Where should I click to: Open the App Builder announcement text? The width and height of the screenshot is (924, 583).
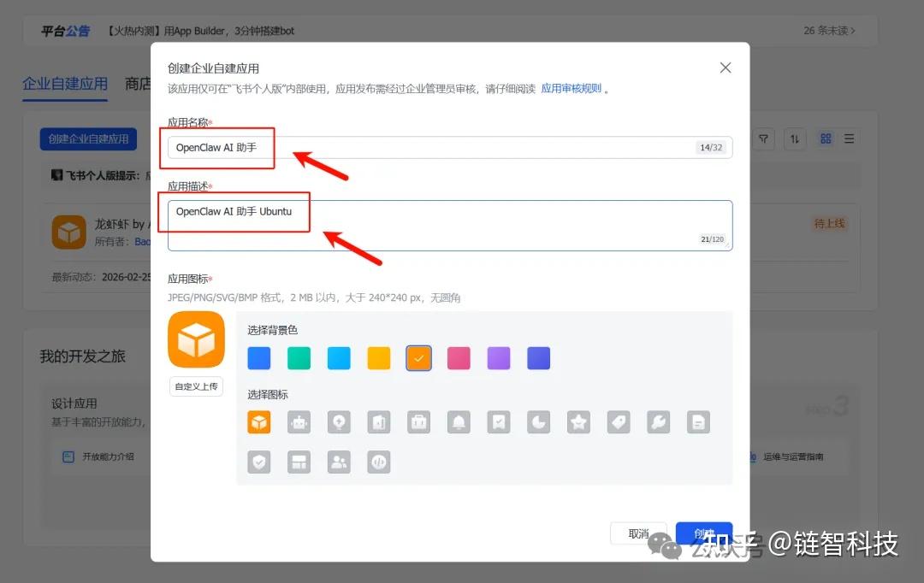click(200, 31)
